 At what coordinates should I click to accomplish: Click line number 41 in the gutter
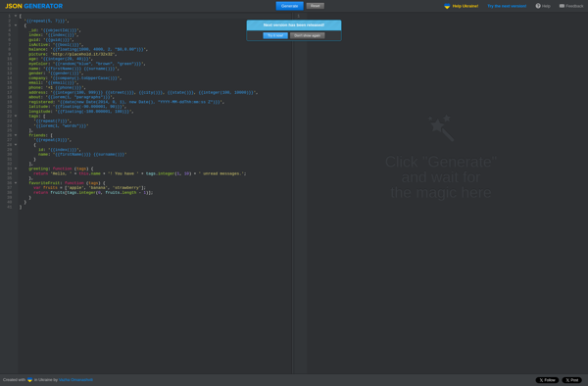click(x=10, y=208)
